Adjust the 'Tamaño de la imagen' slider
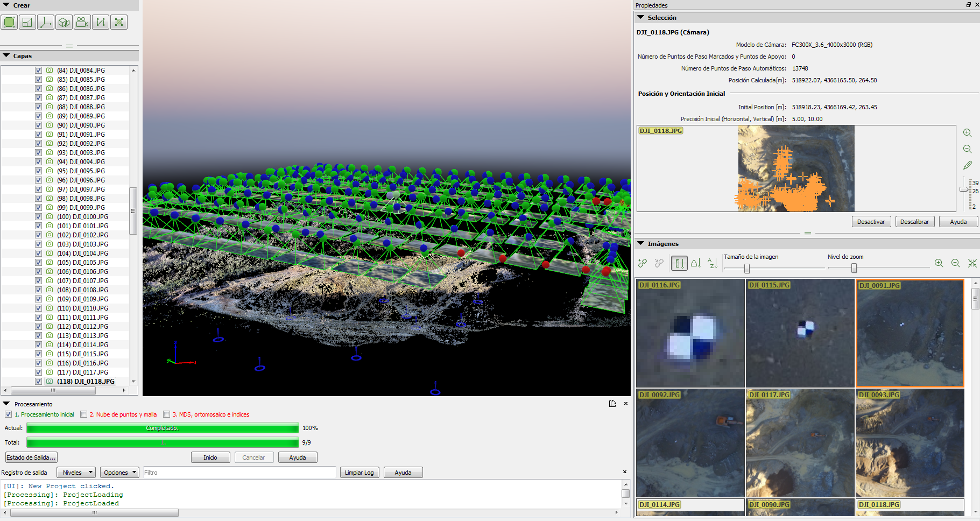Image resolution: width=980 pixels, height=521 pixels. pyautogui.click(x=746, y=268)
